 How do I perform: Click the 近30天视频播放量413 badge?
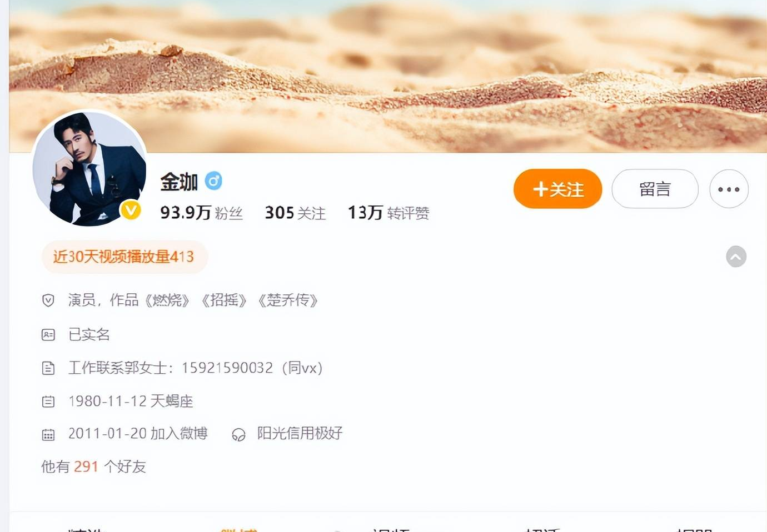point(124,257)
